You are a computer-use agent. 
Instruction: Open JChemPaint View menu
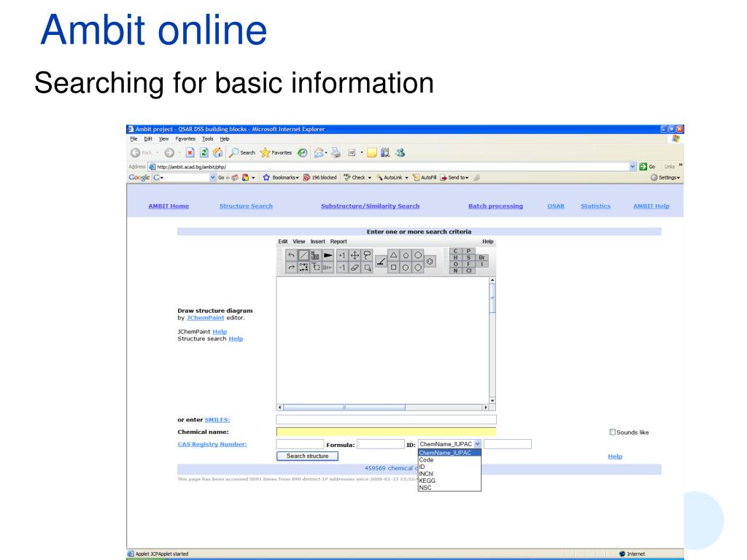click(x=298, y=241)
